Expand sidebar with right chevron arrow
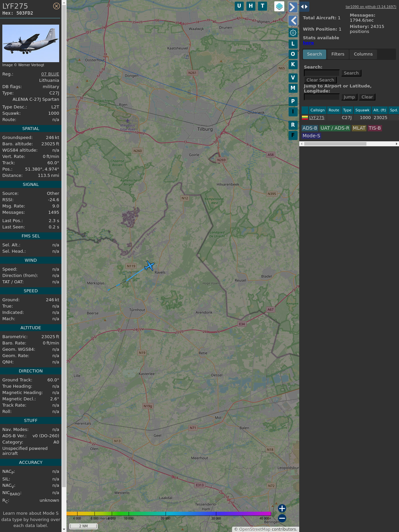399x532 pixels. click(293, 7)
